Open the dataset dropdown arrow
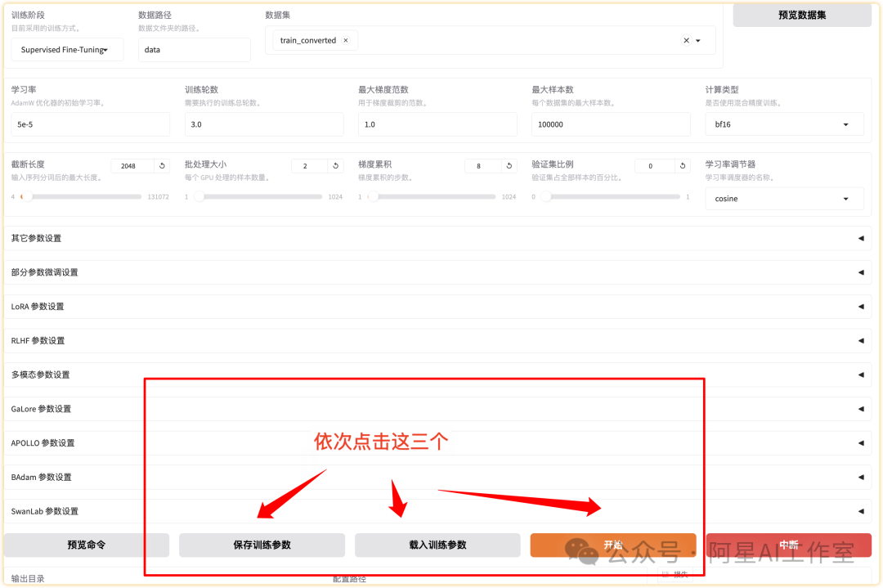 click(698, 41)
